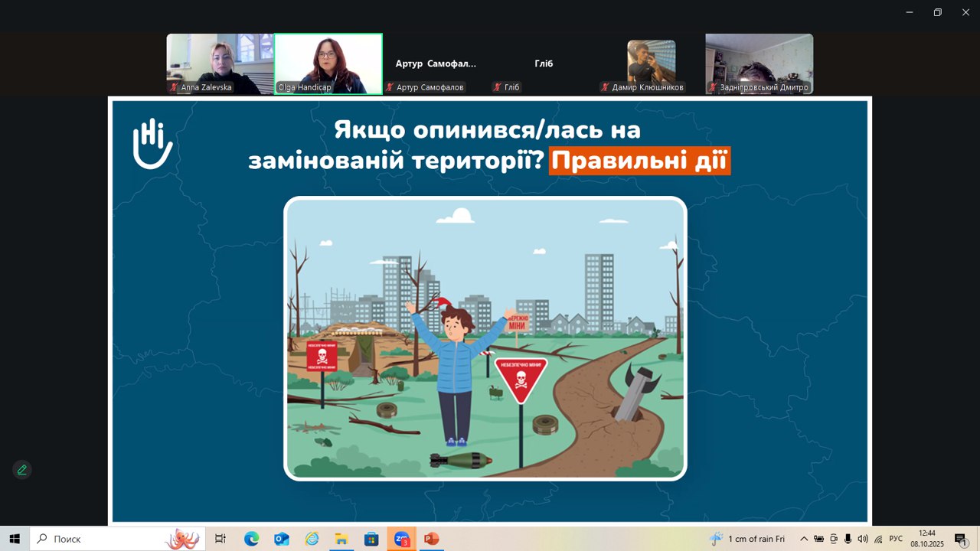Switch the РУС input language indicator

(896, 539)
